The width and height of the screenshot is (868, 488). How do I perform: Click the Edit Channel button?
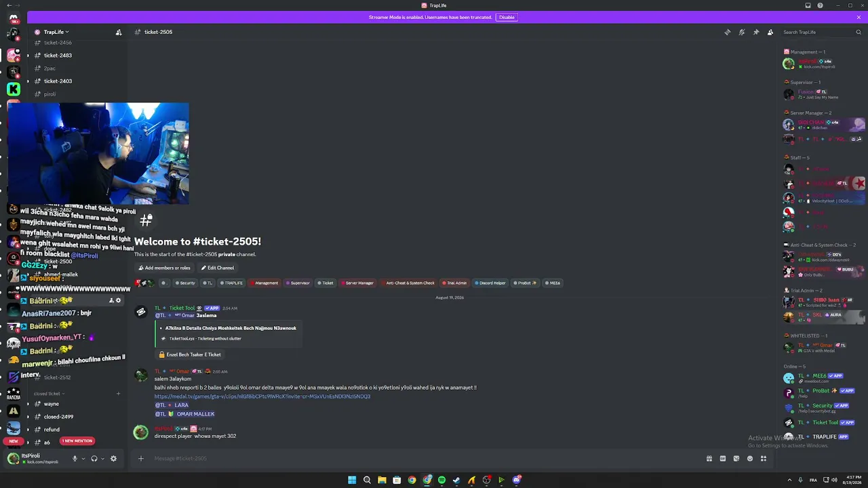pyautogui.click(x=217, y=268)
